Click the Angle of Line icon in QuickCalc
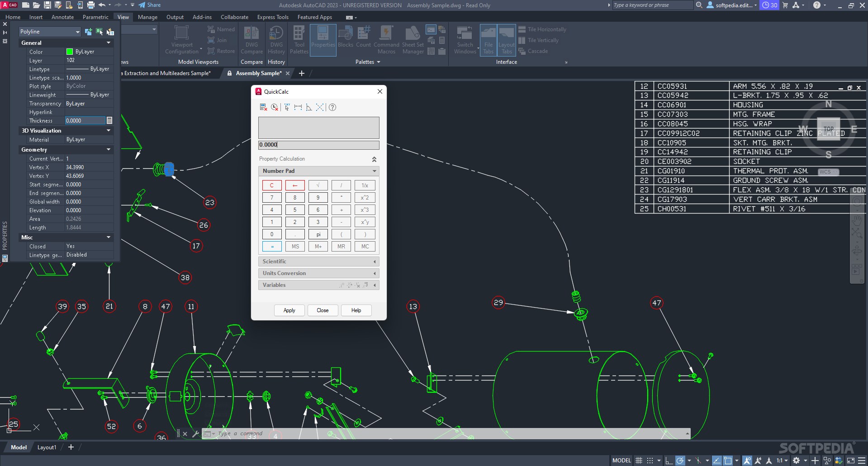Screen dimensions: 868x466 (x=309, y=107)
